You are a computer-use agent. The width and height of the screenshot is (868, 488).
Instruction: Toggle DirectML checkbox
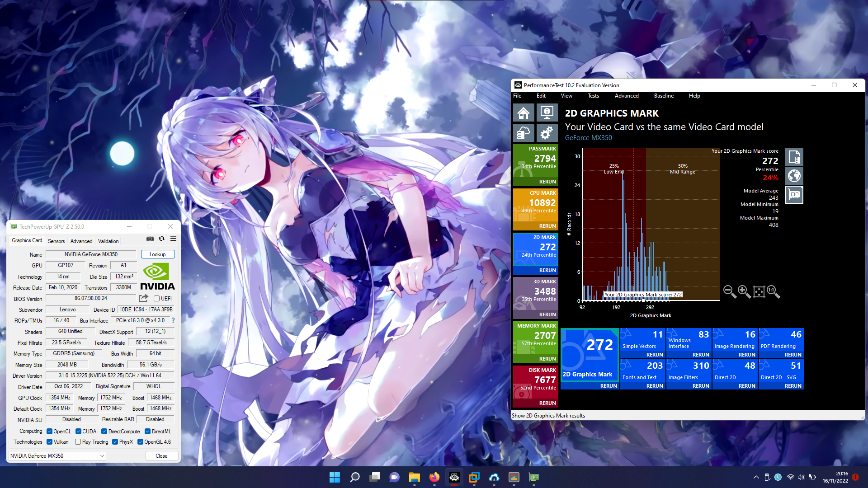tap(147, 432)
